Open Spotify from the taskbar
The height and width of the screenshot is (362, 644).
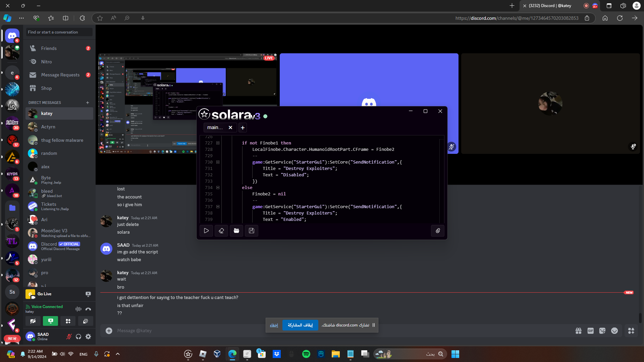306,354
